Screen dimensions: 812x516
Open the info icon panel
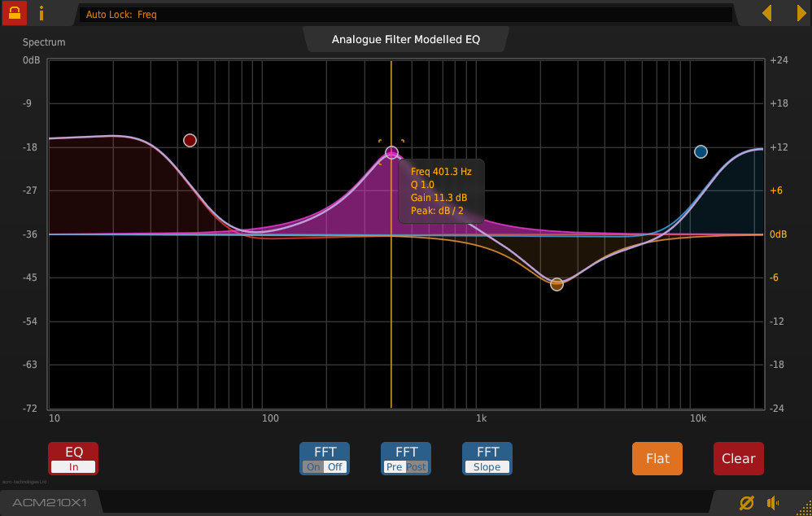(41, 14)
